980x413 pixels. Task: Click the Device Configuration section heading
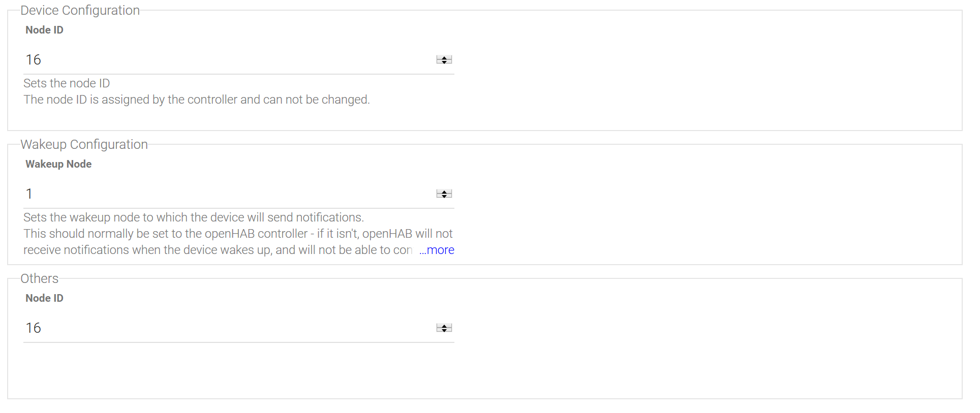point(80,11)
